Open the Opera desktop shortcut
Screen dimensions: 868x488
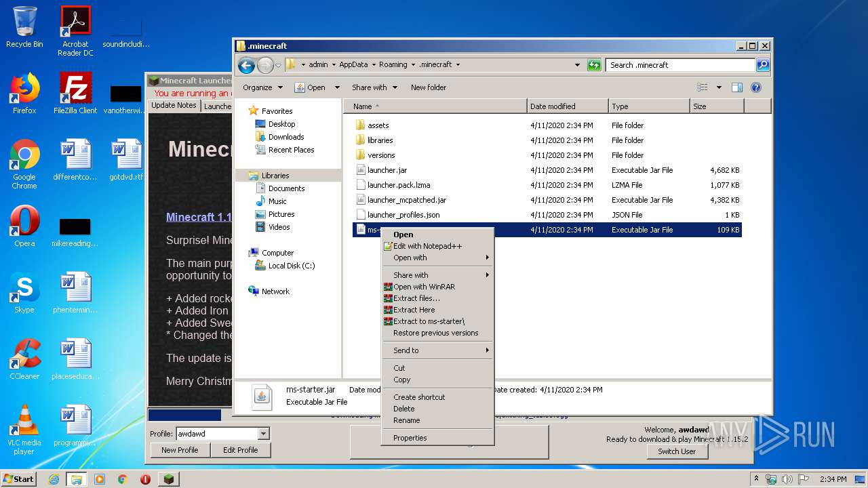(x=24, y=226)
